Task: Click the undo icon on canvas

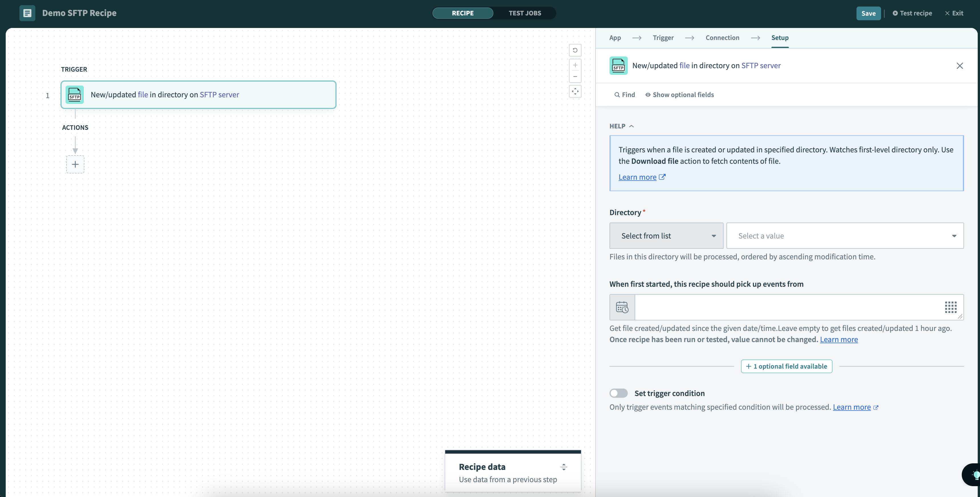Action: pos(575,50)
